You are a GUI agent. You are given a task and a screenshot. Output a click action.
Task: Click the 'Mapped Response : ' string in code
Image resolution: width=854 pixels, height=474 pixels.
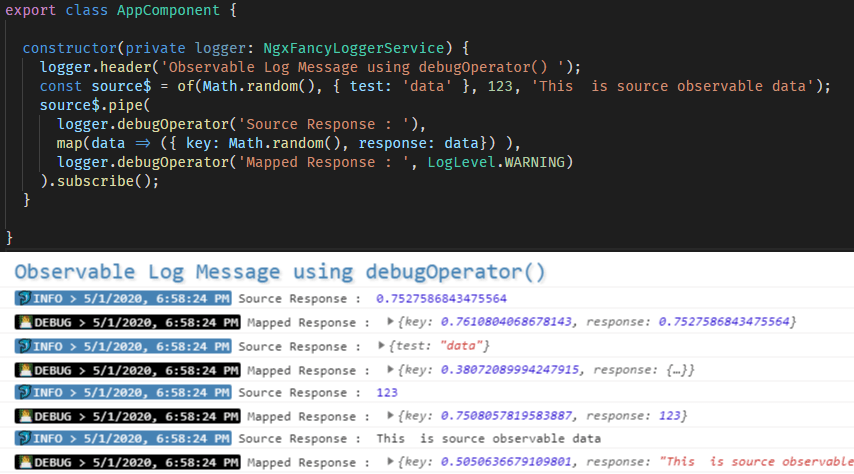point(324,162)
